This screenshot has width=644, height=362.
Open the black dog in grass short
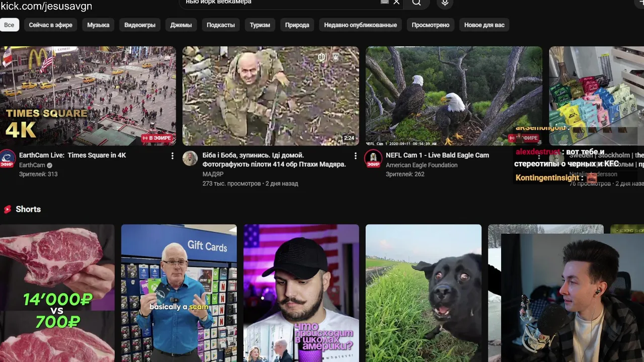[x=424, y=293]
